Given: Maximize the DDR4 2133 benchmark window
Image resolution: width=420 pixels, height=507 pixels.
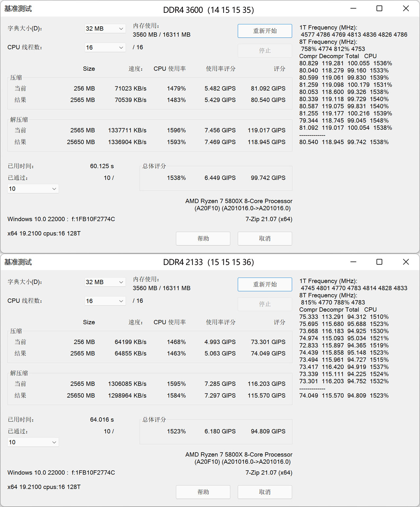Looking at the screenshot, I should click(x=379, y=262).
